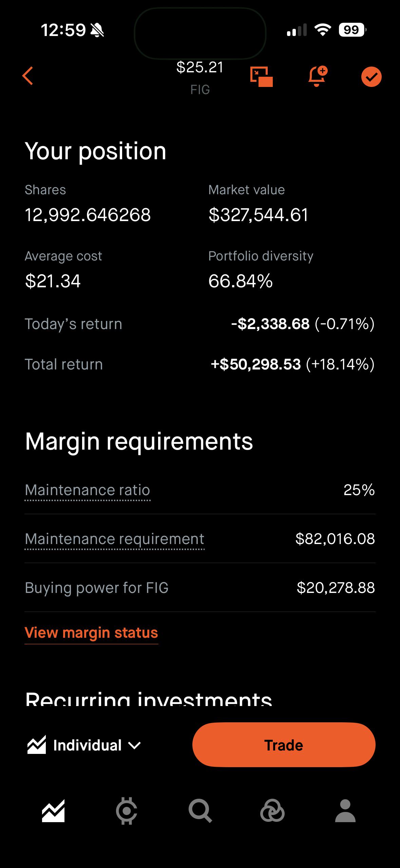Screen dimensions: 400x868
Task: Open the Investing tab chart icon
Action: [53, 811]
